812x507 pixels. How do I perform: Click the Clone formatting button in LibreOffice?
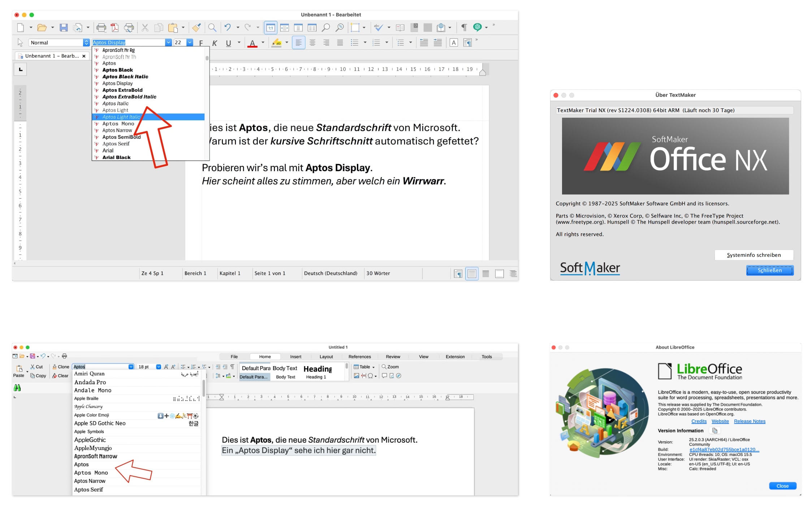(61, 367)
